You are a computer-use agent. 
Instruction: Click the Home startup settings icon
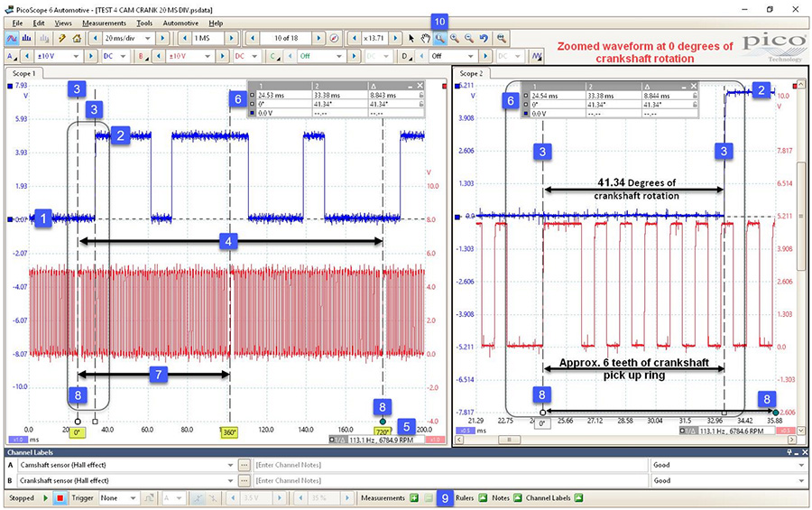pyautogui.click(x=77, y=38)
